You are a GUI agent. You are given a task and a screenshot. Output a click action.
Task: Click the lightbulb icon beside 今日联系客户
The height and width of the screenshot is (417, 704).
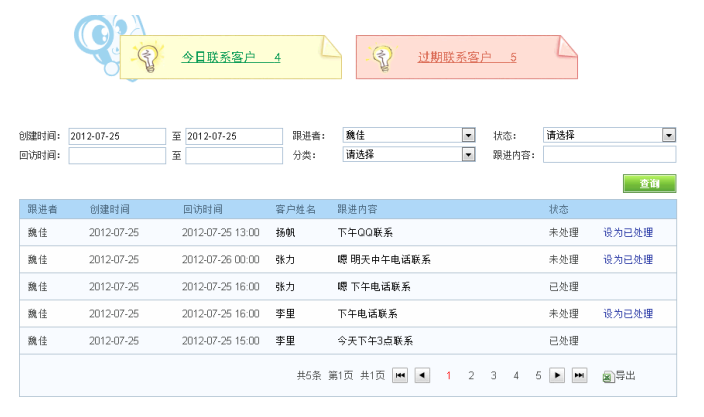point(149,58)
